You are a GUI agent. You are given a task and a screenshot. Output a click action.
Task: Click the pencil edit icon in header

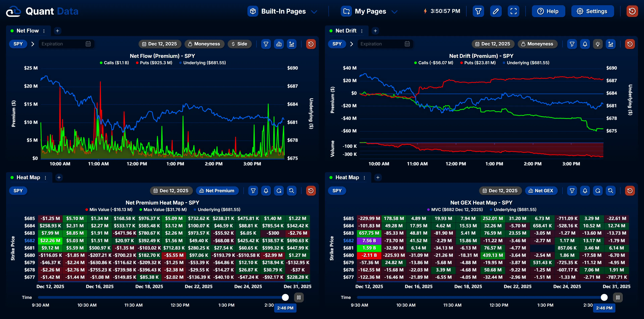496,11
